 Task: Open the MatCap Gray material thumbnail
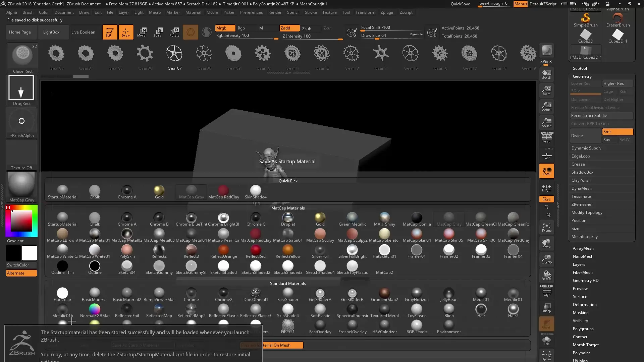[x=21, y=187]
